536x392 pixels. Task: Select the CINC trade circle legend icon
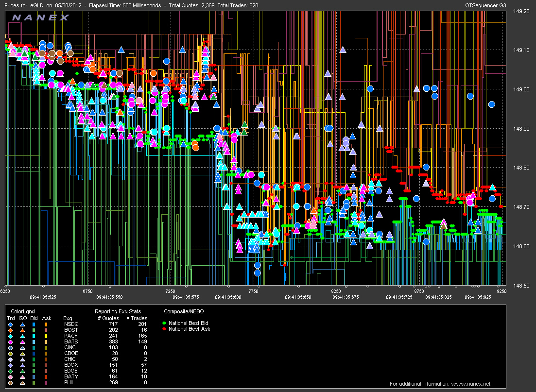11,348
